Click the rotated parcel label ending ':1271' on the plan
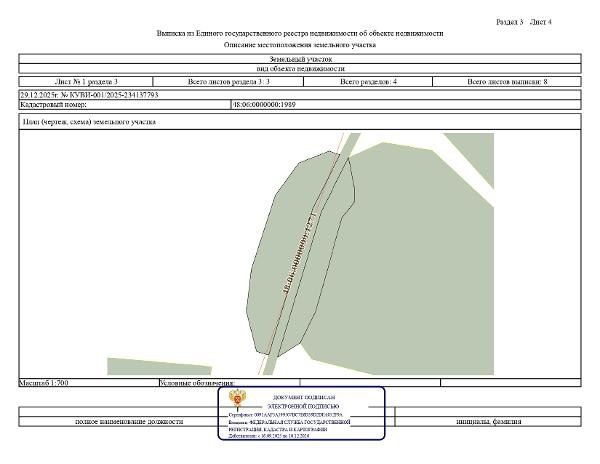 pyautogui.click(x=300, y=252)
